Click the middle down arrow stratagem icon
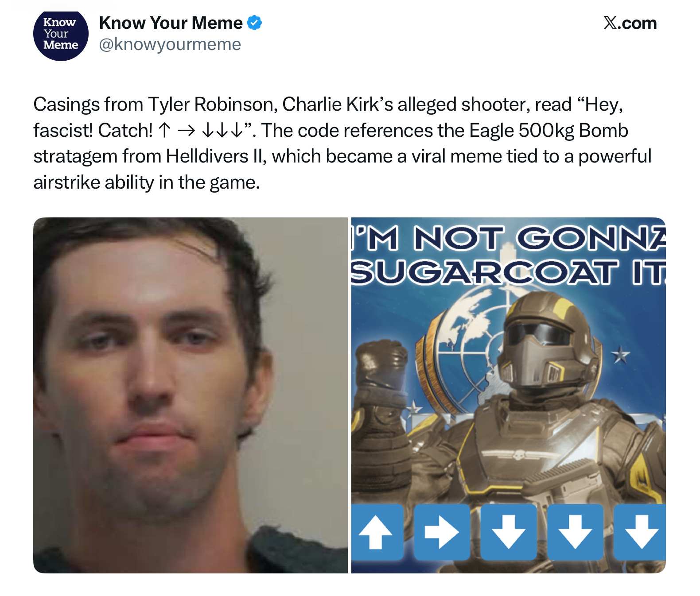The image size is (700, 596). (575, 532)
